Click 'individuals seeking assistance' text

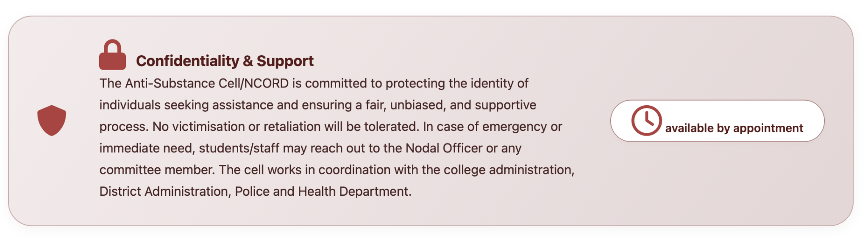coord(186,105)
